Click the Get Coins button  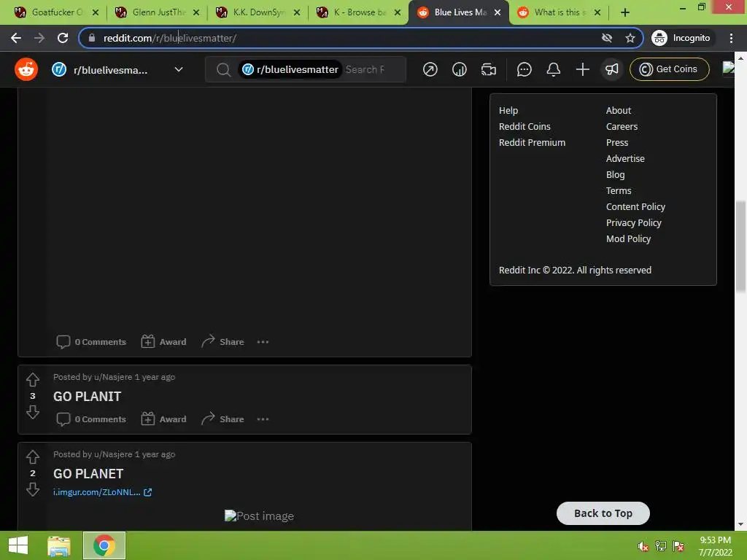point(670,69)
